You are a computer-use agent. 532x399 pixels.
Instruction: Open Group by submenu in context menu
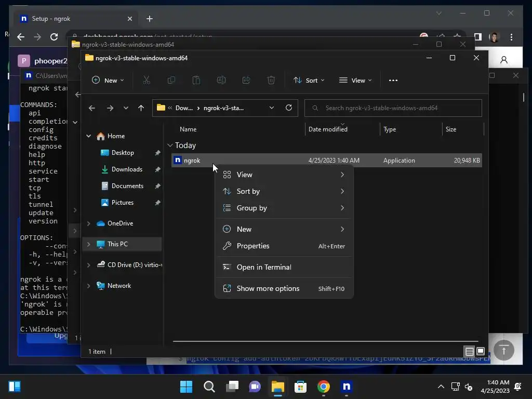284,208
